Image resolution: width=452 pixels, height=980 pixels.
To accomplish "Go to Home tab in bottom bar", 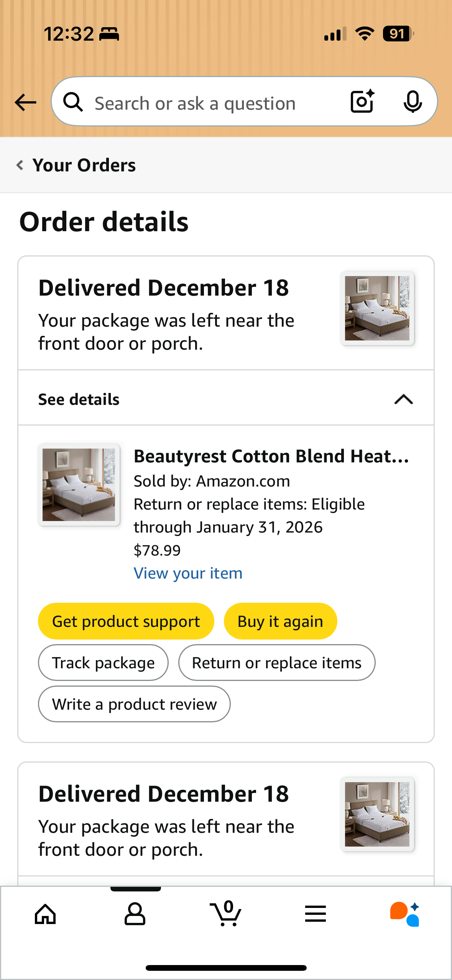I will [45, 914].
